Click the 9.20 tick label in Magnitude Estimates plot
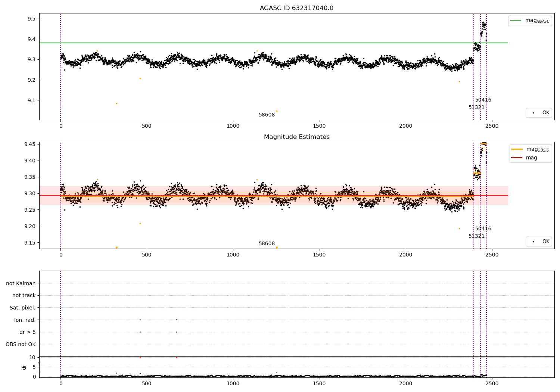This screenshot has width=560, height=392. point(30,226)
